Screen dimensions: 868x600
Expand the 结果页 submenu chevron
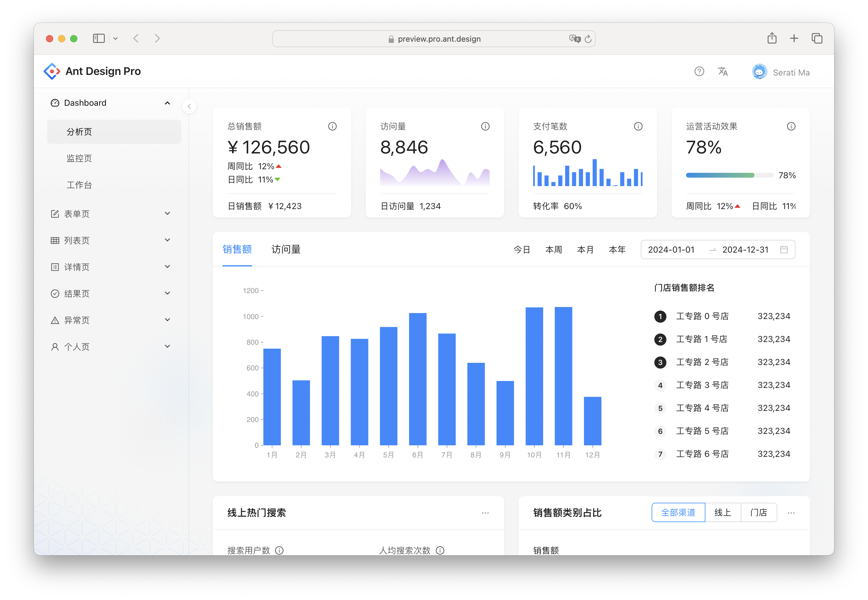pyautogui.click(x=167, y=293)
